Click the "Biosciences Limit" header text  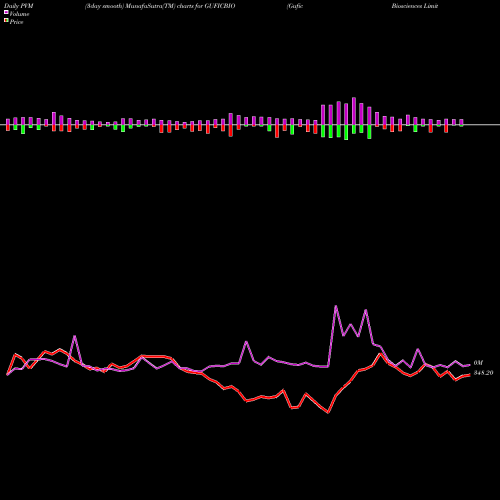(x=415, y=6)
